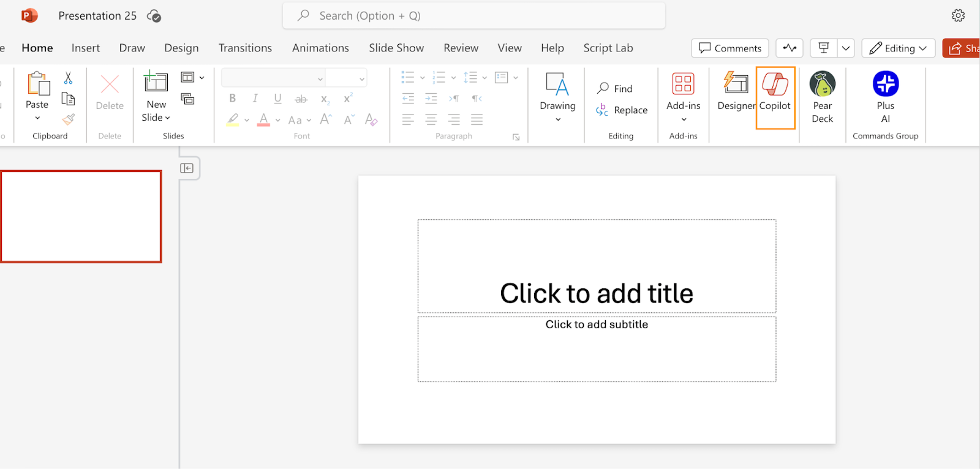This screenshot has height=469, width=980.
Task: Toggle italic formatting
Action: point(255,99)
